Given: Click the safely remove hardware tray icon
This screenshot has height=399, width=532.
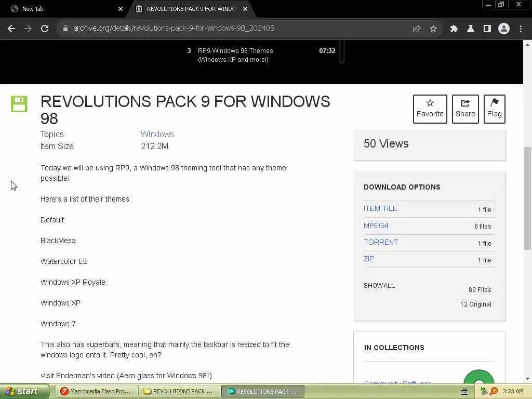Looking at the screenshot, I should pyautogui.click(x=484, y=392).
